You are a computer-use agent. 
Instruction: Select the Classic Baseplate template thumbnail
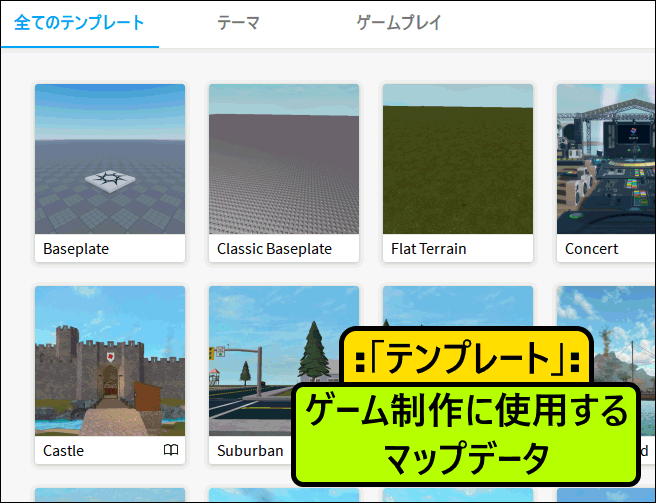(x=284, y=159)
